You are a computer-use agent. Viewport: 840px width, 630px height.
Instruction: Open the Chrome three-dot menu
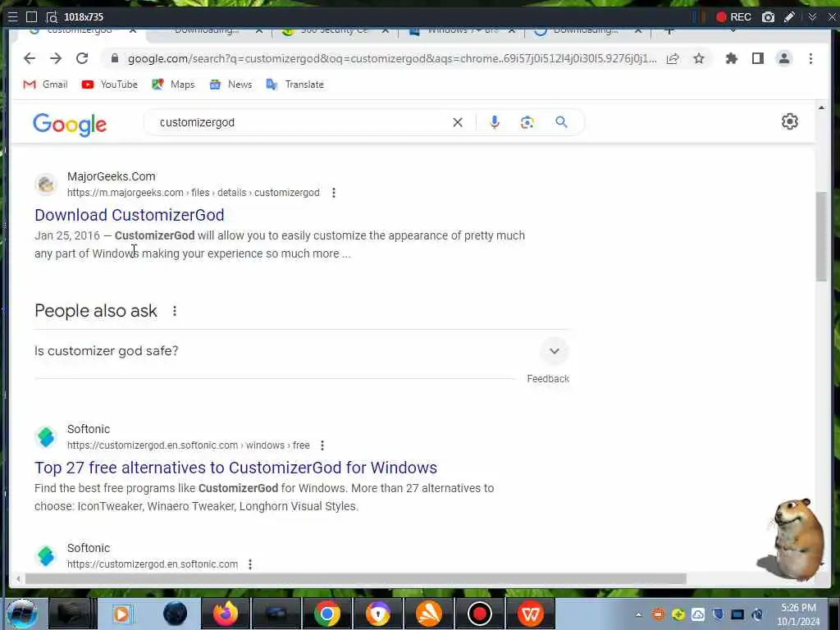[x=810, y=58]
